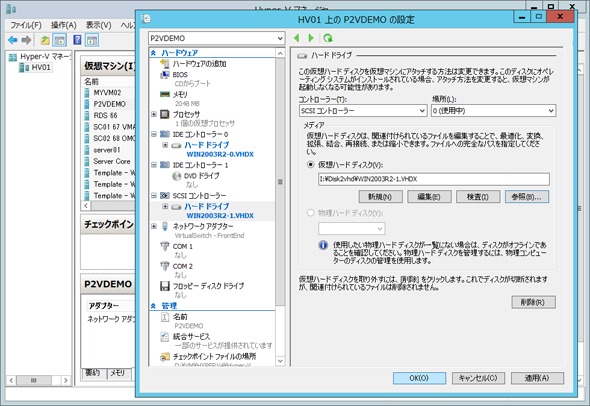
Task: Select the 統合サービス icon
Action: (165, 337)
